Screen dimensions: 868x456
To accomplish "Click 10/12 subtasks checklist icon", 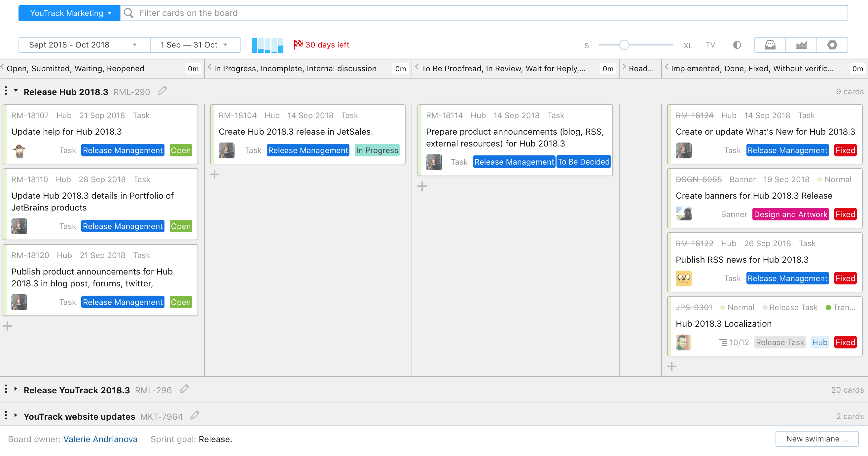I will coord(723,342).
